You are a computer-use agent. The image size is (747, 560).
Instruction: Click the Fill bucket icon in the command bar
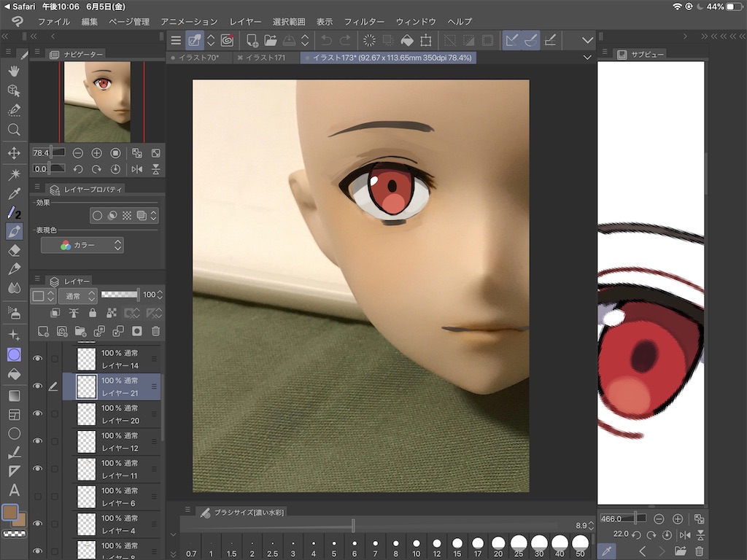(407, 41)
